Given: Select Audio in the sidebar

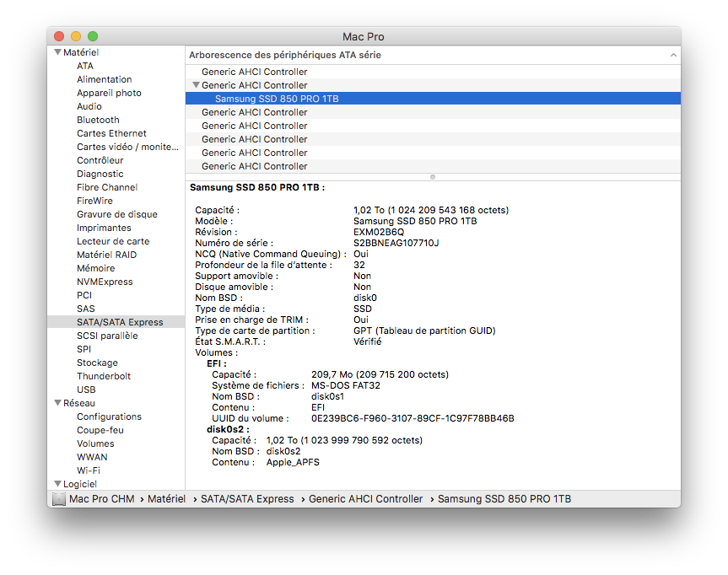Looking at the screenshot, I should pyautogui.click(x=89, y=106).
